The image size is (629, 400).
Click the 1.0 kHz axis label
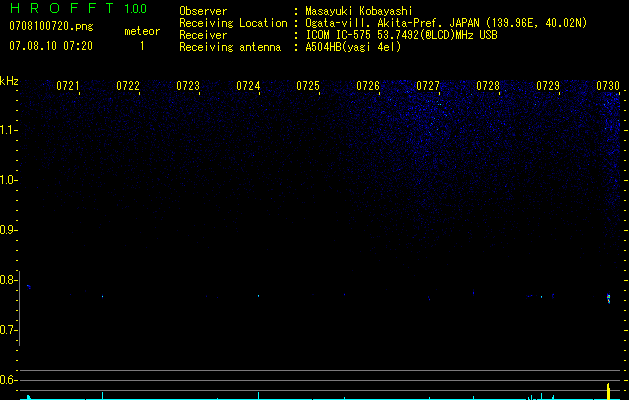coord(8,180)
